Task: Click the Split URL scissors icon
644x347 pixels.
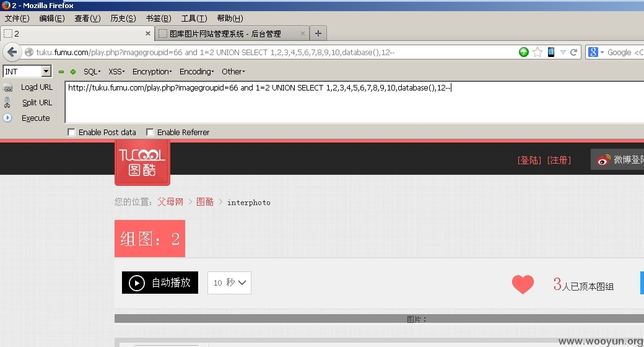Action: pos(7,102)
